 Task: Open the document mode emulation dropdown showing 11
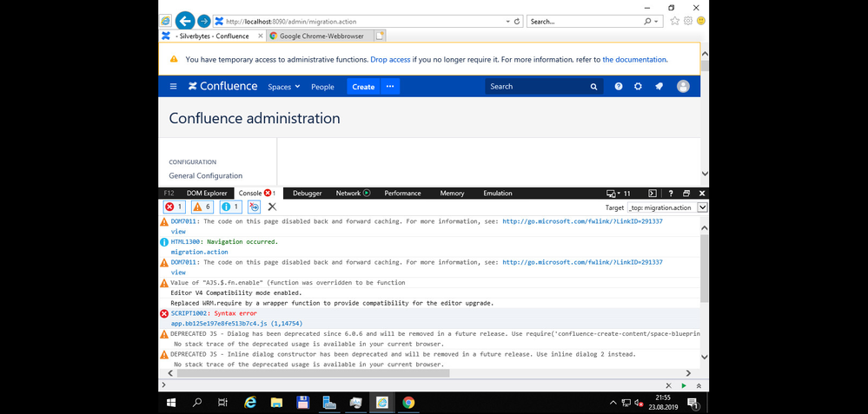click(619, 194)
